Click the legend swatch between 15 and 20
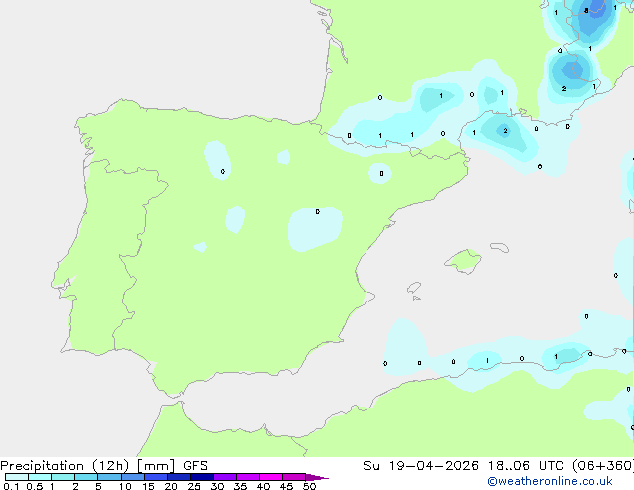The height and width of the screenshot is (490, 634). 156,477
